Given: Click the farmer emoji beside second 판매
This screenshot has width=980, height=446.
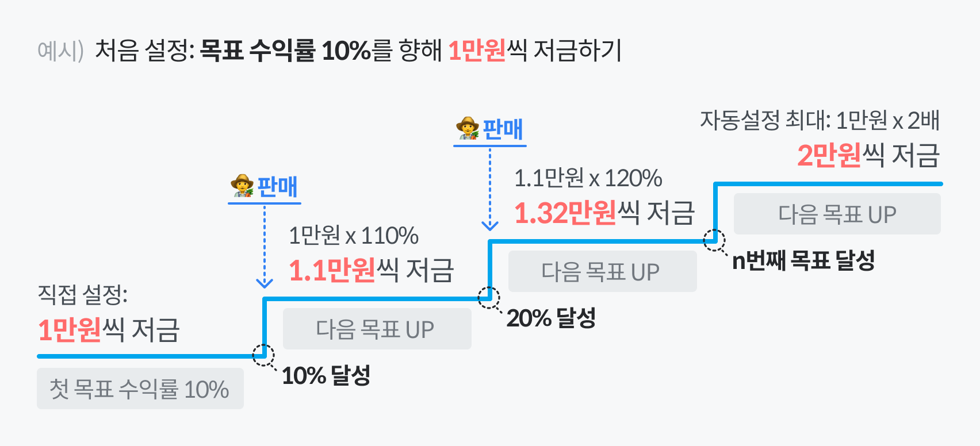Looking at the screenshot, I should point(468,128).
